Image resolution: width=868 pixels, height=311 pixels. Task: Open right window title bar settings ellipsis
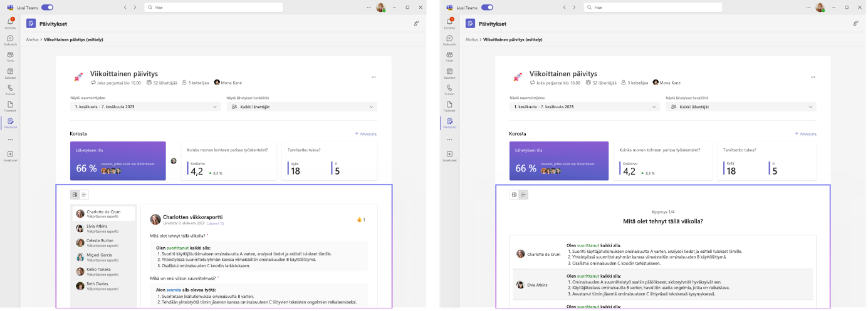click(808, 8)
